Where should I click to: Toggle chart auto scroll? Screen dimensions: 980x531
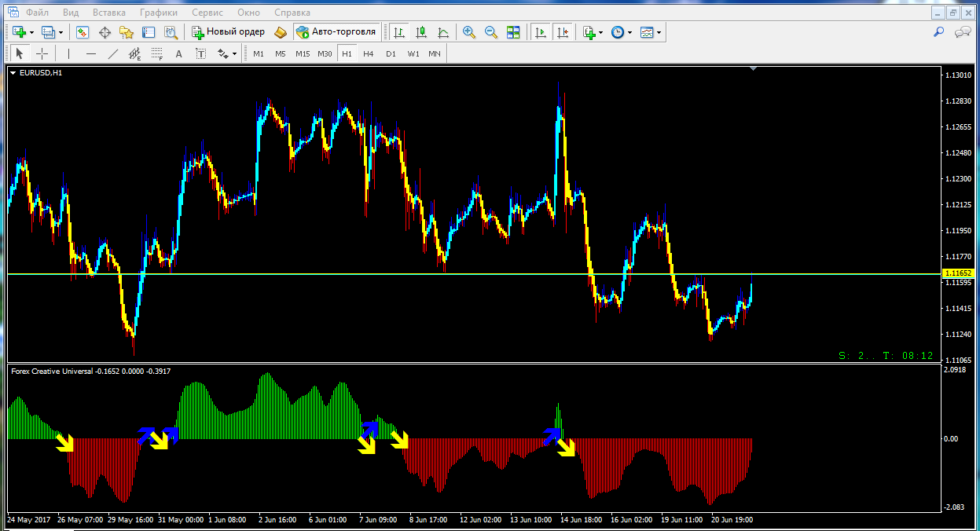click(540, 32)
